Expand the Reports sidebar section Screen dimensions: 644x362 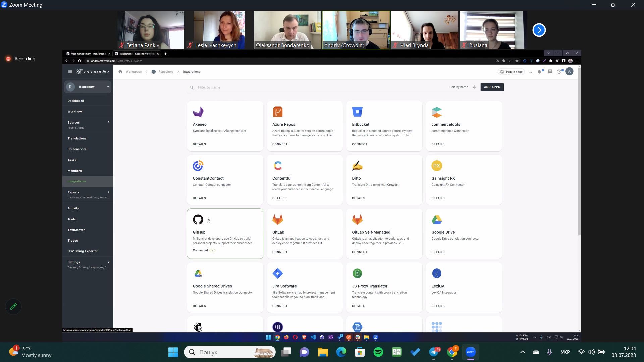[x=109, y=192]
